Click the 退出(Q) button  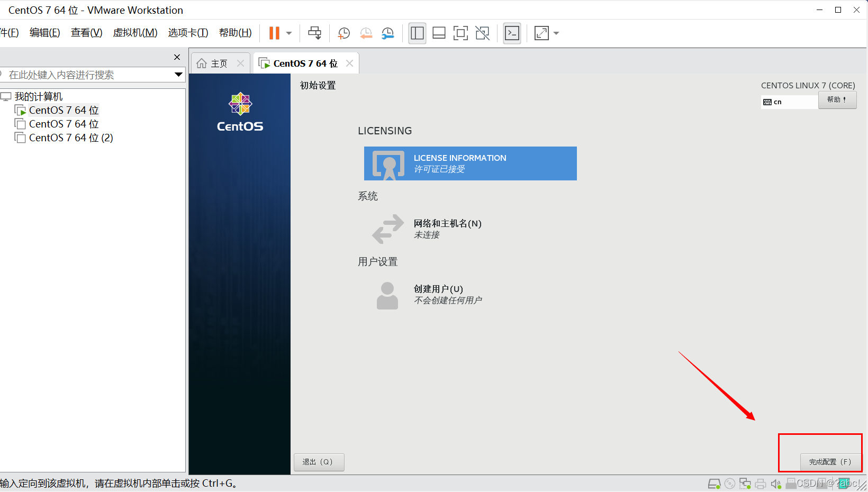tap(319, 462)
